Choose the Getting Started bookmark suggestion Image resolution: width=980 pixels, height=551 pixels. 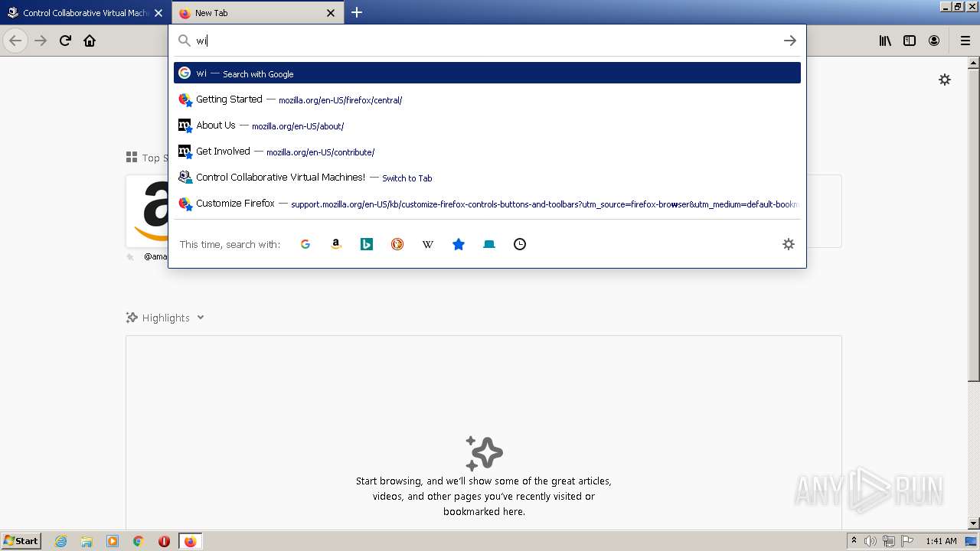pyautogui.click(x=487, y=99)
